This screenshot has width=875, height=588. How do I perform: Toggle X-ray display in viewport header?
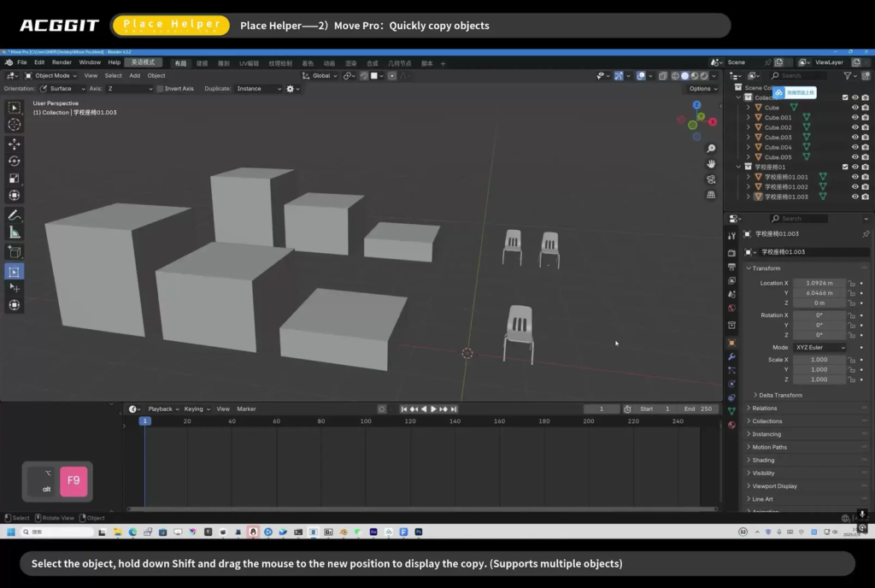click(662, 76)
